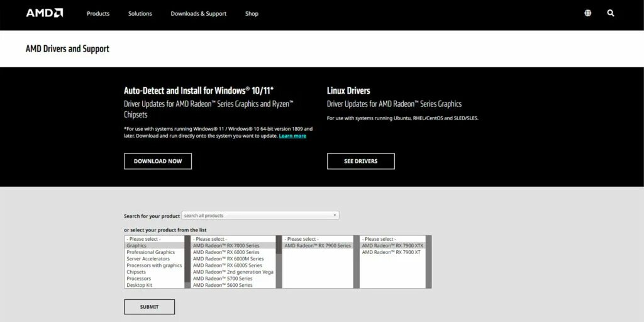The height and width of the screenshot is (322, 644).
Task: Select Desktop Kit category
Action: click(x=155, y=285)
